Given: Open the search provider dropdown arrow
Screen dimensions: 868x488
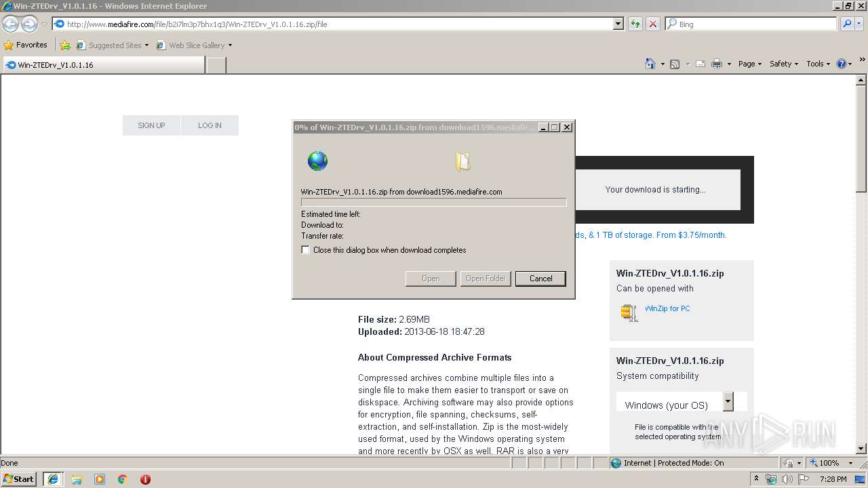Looking at the screenshot, I should click(x=860, y=24).
